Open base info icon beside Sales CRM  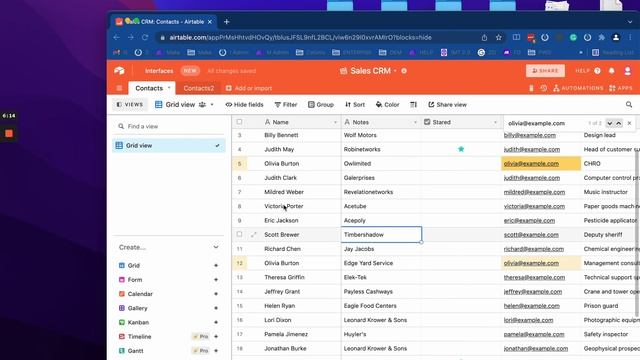point(404,71)
